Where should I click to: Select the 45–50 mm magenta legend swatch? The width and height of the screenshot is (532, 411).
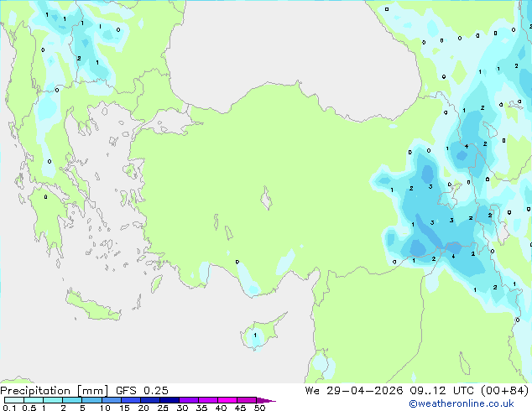[247, 400]
